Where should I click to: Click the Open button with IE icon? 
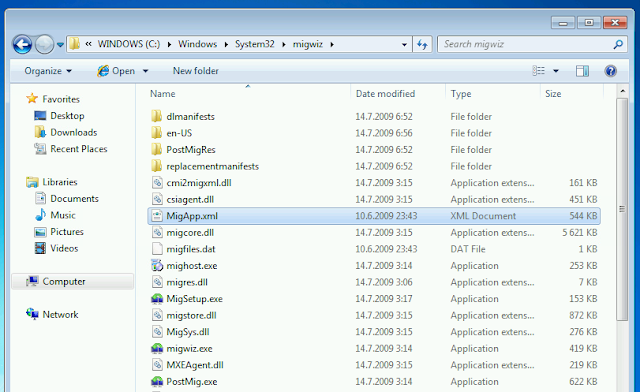pos(116,71)
